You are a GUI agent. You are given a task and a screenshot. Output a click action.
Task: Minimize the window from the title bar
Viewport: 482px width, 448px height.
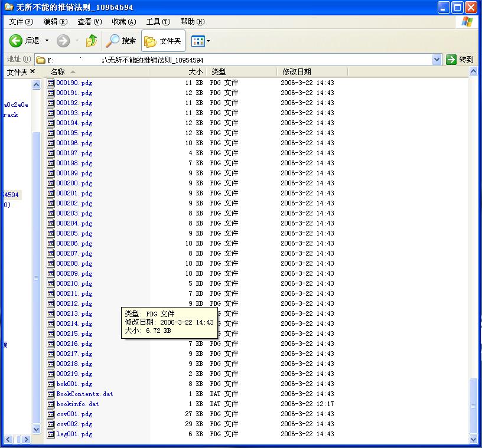point(444,7)
